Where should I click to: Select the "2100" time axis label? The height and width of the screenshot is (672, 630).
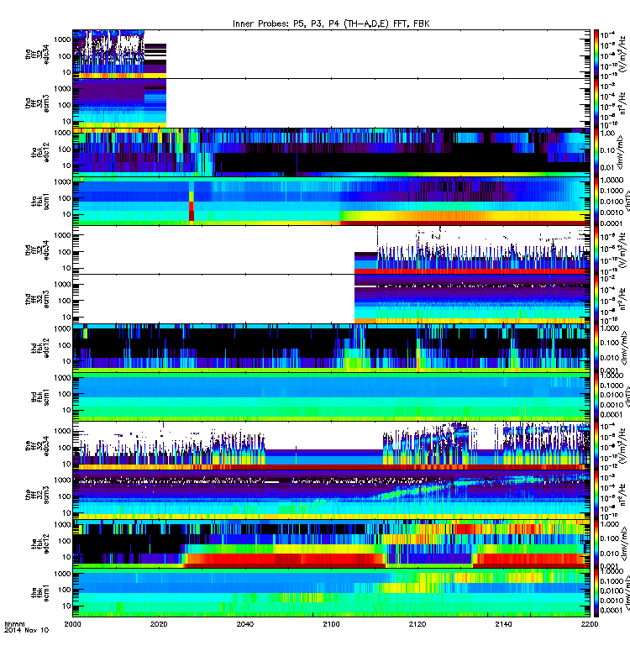331,624
